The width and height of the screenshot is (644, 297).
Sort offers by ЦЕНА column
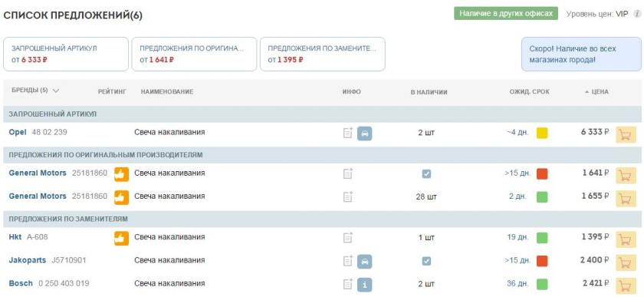coord(596,92)
